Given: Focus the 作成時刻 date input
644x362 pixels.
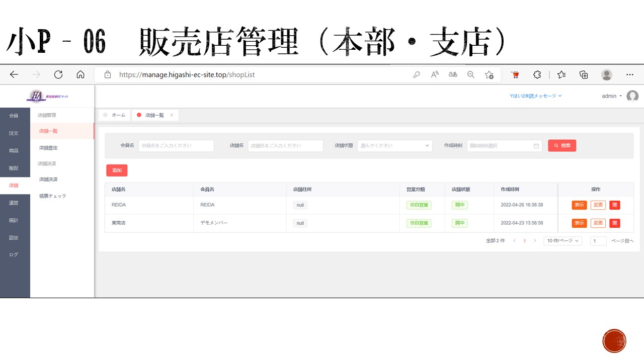Looking at the screenshot, I should pos(505,146).
